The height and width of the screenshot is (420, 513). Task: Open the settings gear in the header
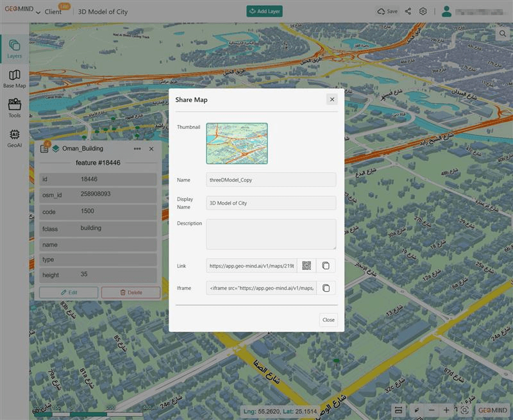tap(423, 11)
